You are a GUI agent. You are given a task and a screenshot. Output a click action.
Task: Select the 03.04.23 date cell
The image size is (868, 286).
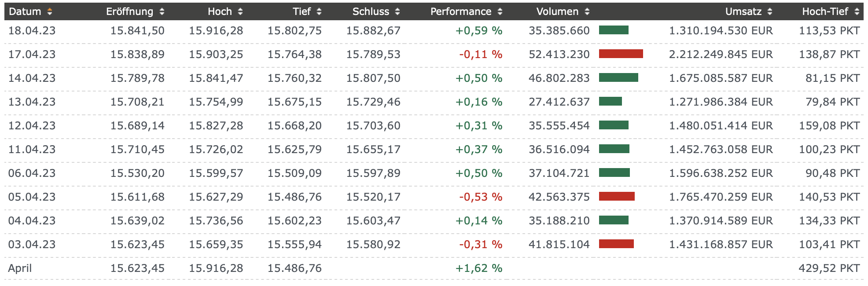pos(32,245)
